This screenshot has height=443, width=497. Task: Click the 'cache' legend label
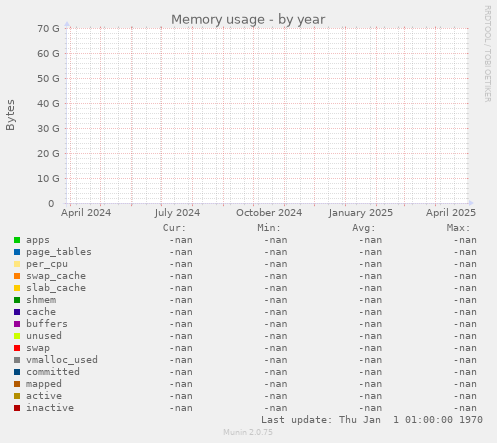(41, 312)
